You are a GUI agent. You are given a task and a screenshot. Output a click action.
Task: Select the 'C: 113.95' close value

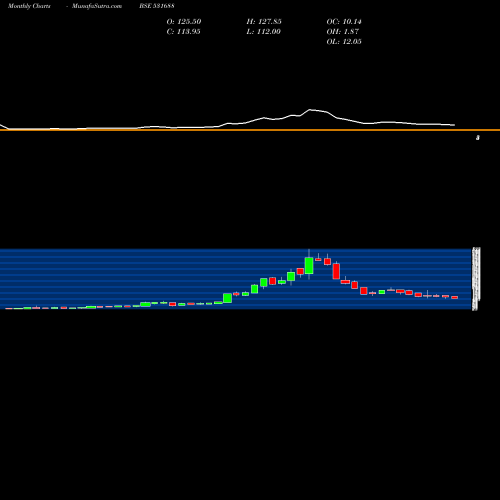click(183, 32)
